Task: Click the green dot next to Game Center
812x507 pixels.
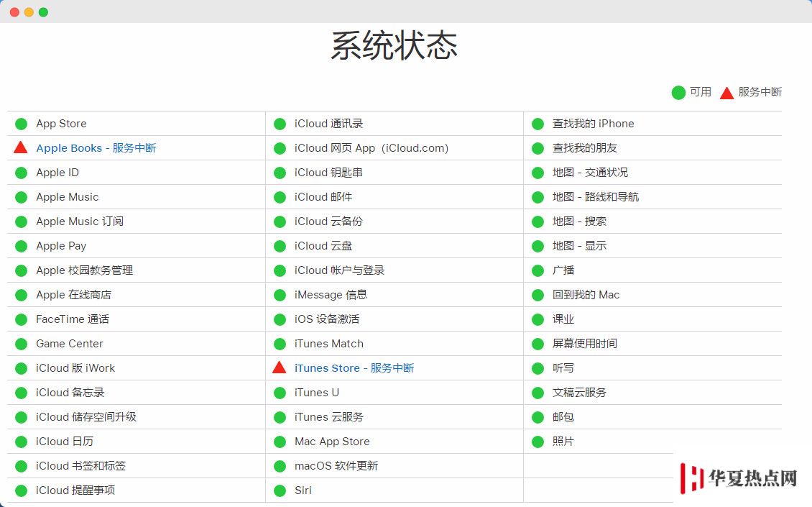Action: [22, 344]
